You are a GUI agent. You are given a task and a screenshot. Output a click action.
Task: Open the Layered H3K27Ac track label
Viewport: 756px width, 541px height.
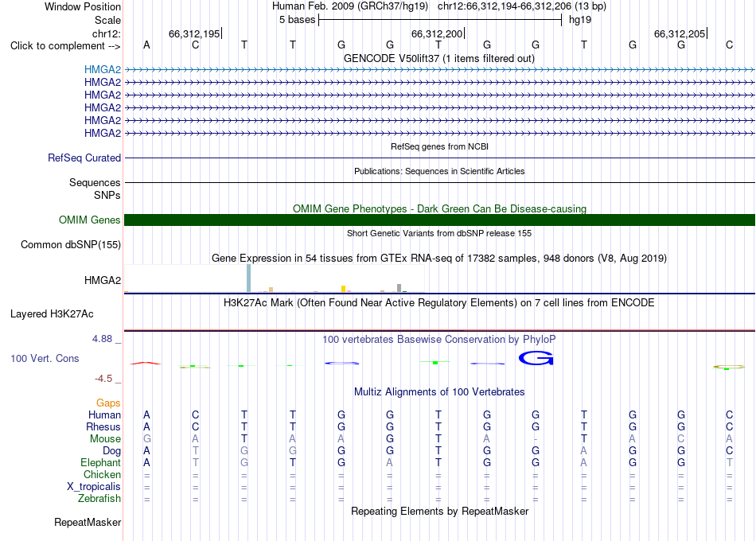coord(52,314)
